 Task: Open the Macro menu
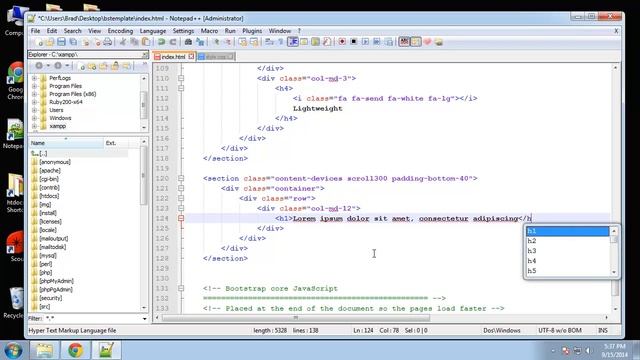click(209, 31)
